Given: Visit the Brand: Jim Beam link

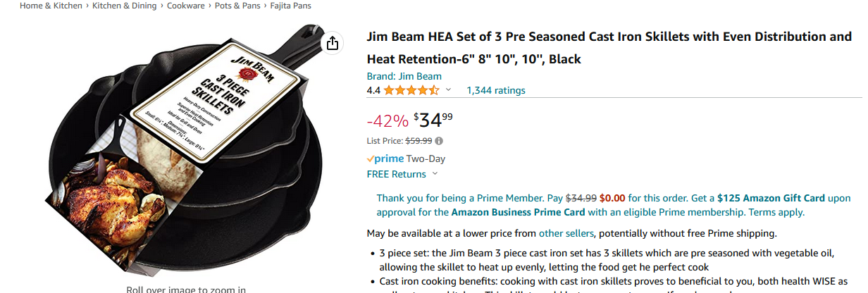Looking at the screenshot, I should [x=404, y=76].
